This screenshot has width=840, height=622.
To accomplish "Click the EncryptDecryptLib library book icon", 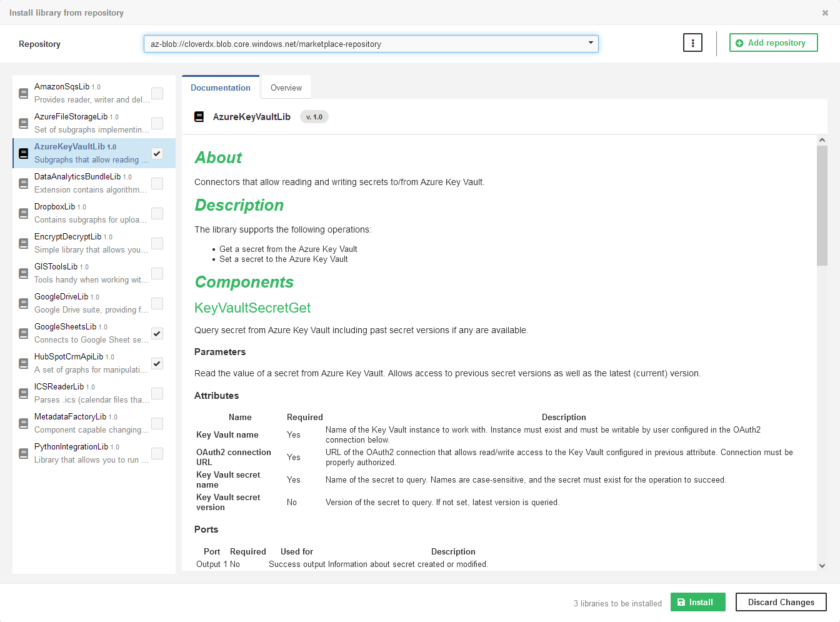I will coord(23,243).
